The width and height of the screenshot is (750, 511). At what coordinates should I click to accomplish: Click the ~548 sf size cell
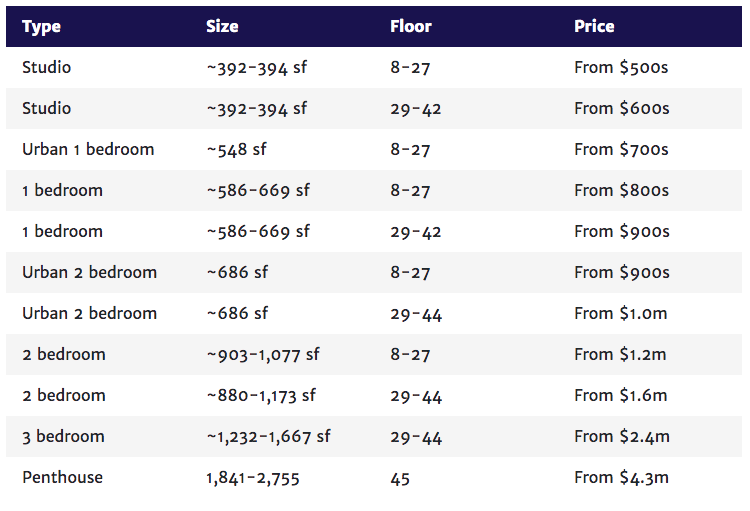[x=236, y=149]
